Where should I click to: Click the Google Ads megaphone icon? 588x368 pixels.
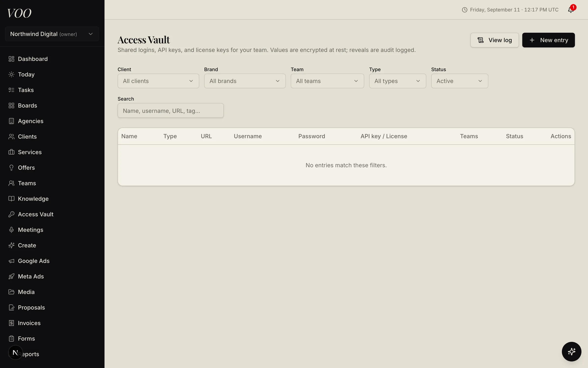click(11, 261)
